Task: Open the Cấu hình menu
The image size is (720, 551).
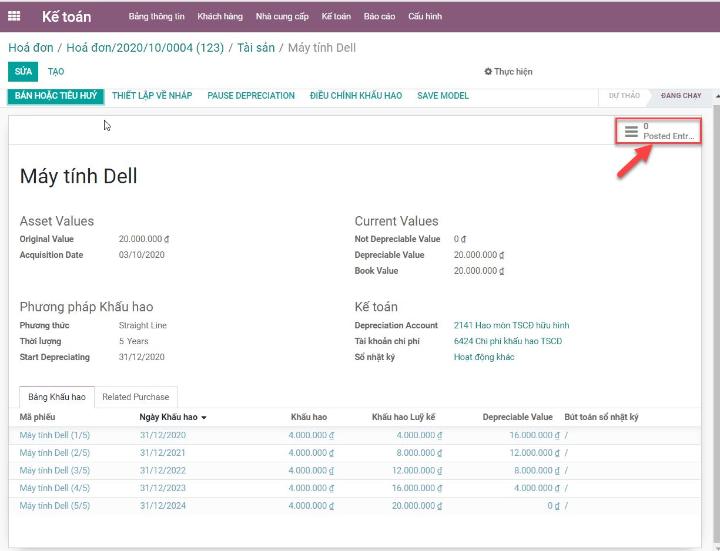Action: click(x=425, y=17)
